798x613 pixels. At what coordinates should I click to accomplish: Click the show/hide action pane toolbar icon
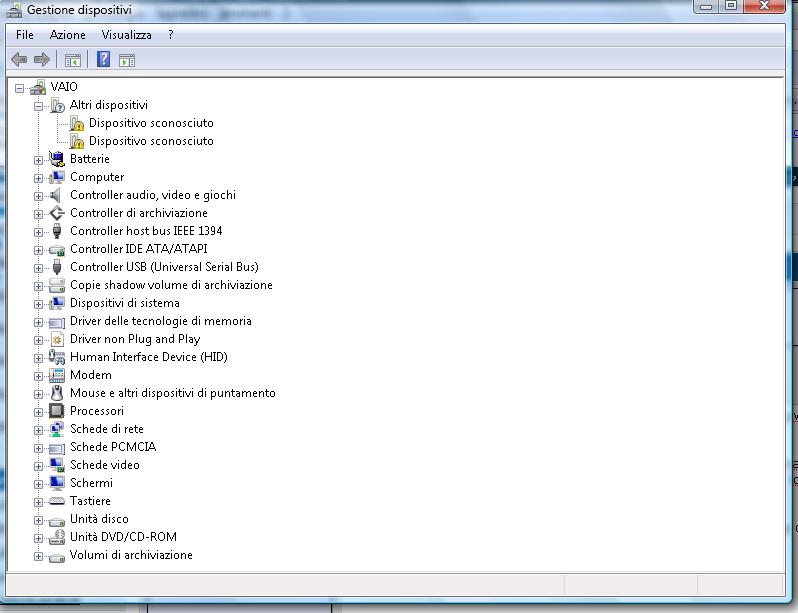[x=127, y=61]
